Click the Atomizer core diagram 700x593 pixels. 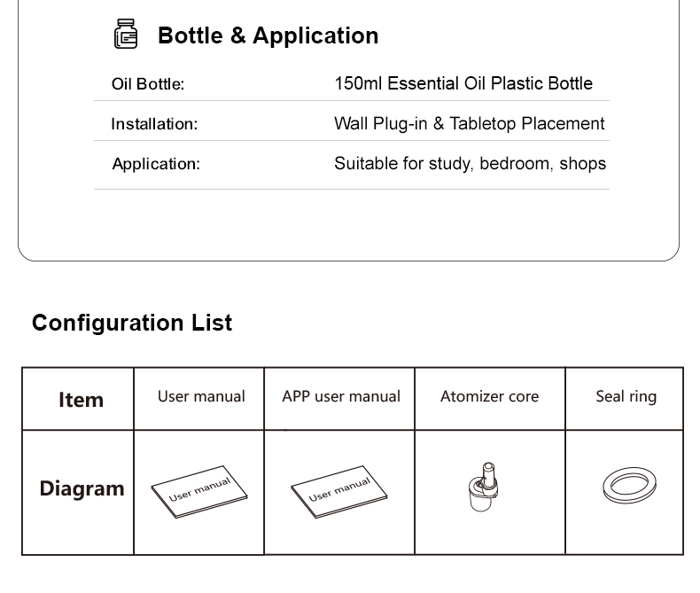484,487
